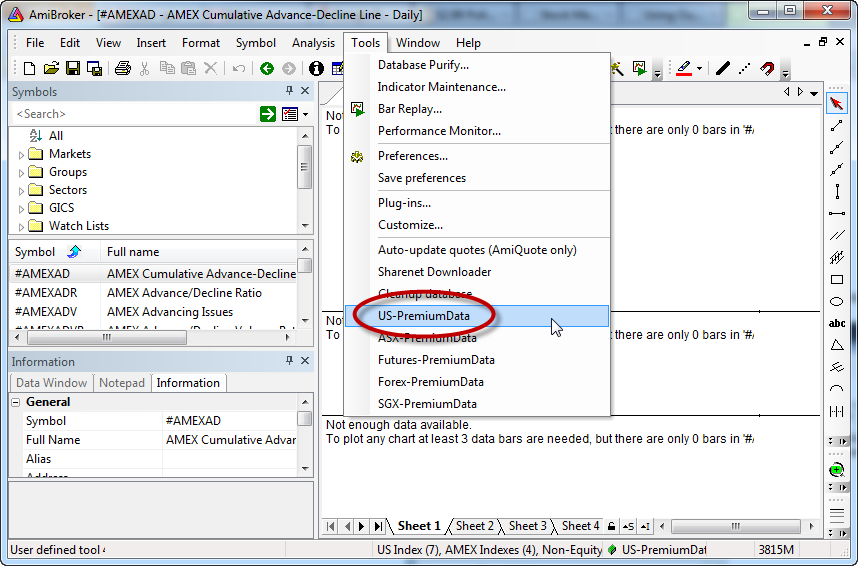This screenshot has width=858, height=566.
Task: Switch to the Sheet 3 tab
Action: pyautogui.click(x=527, y=526)
